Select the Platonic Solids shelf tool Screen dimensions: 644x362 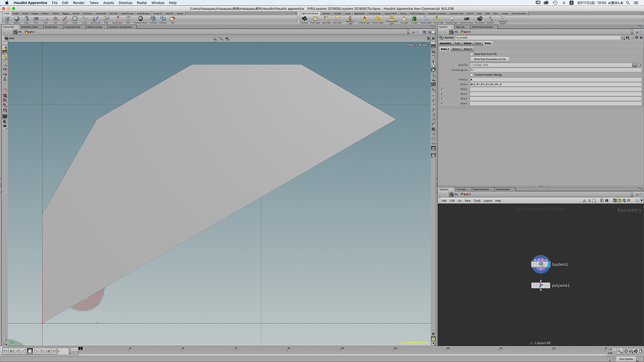point(140,20)
